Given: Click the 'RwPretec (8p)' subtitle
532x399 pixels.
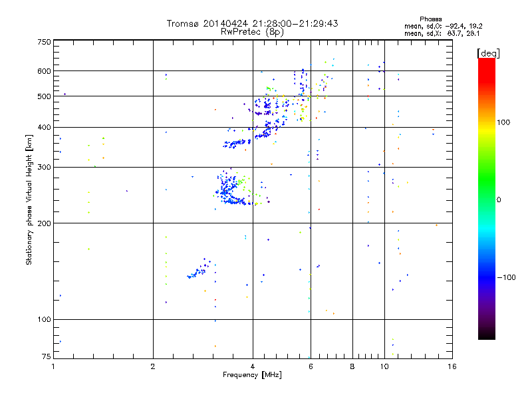Looking at the screenshot, I should [252, 32].
